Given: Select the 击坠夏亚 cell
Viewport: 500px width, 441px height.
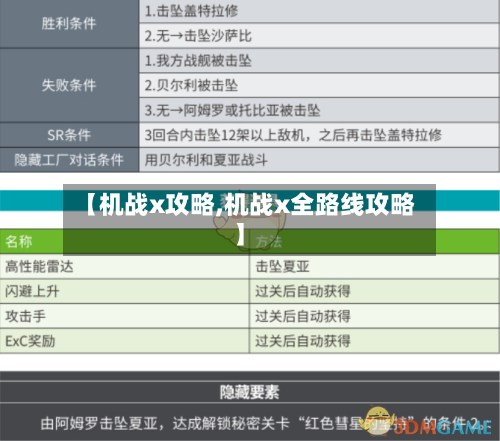Looking at the screenshot, I should coord(374,267).
